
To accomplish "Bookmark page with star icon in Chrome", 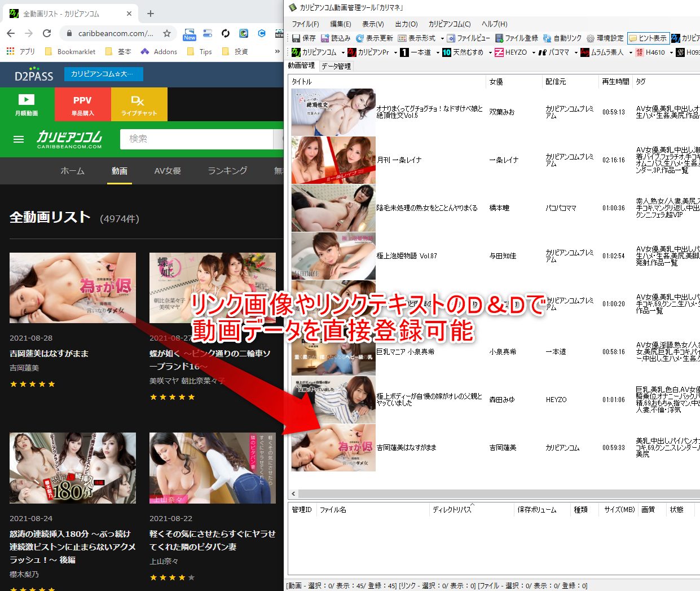I will tap(167, 33).
